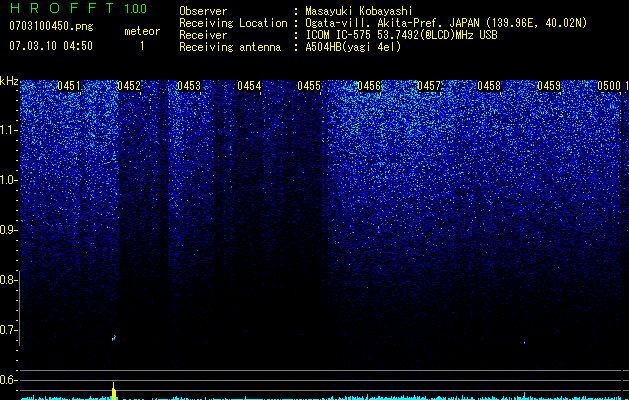The width and height of the screenshot is (629, 400).
Task: Click the kHz axis unit label
Action: click(9, 81)
